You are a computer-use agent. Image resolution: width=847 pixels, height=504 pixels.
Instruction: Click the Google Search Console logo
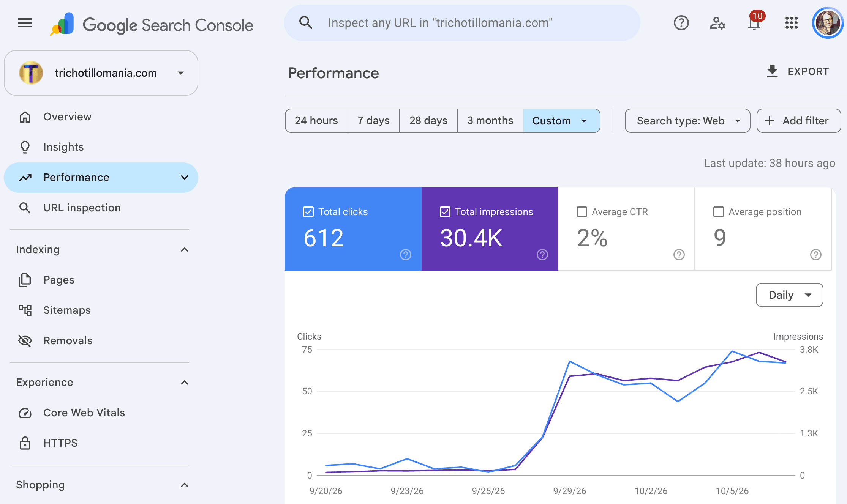(152, 24)
